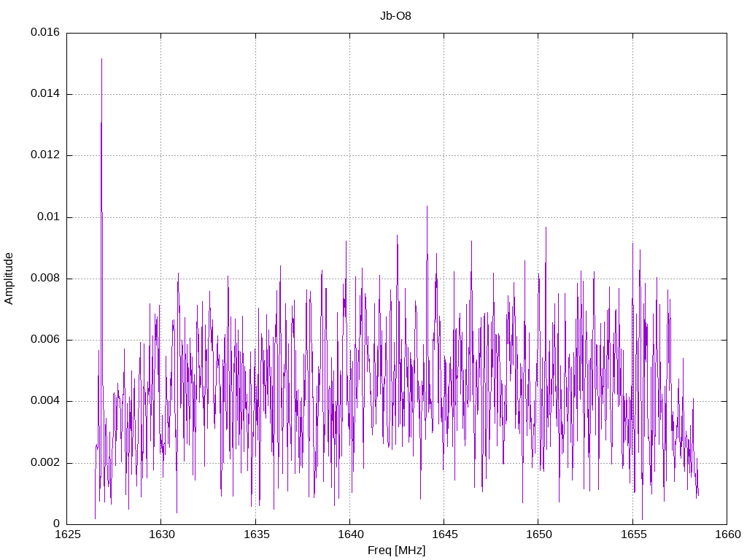Click y-axis tick label 0.01
Screen dimensions: 747x560
[49, 217]
